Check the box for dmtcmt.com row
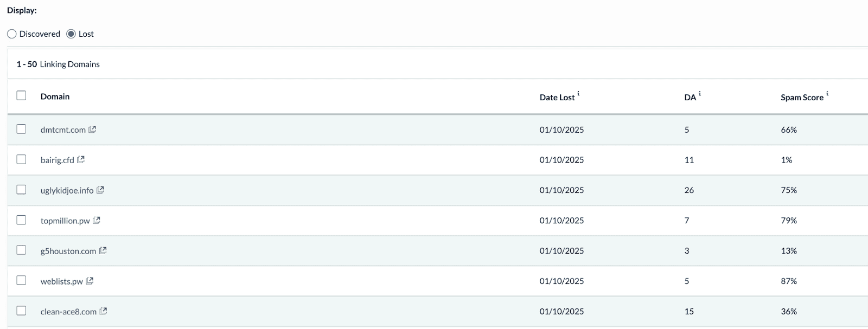The width and height of the screenshot is (868, 329). [x=21, y=129]
